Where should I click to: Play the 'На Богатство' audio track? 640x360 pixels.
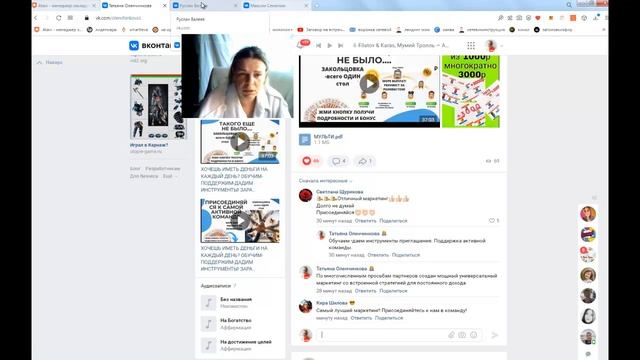coord(208,324)
